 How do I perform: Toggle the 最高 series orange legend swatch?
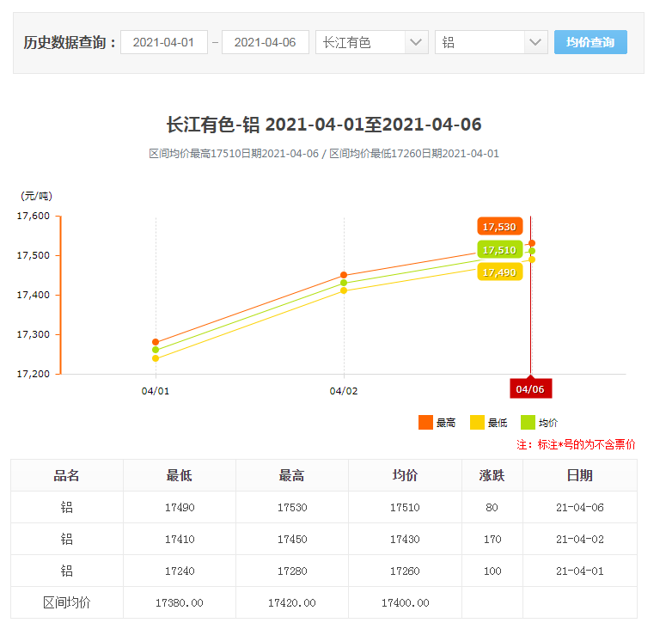[425, 423]
